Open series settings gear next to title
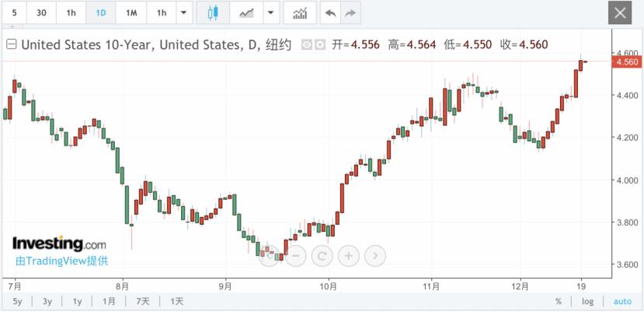This screenshot has width=644, height=312. (320, 44)
